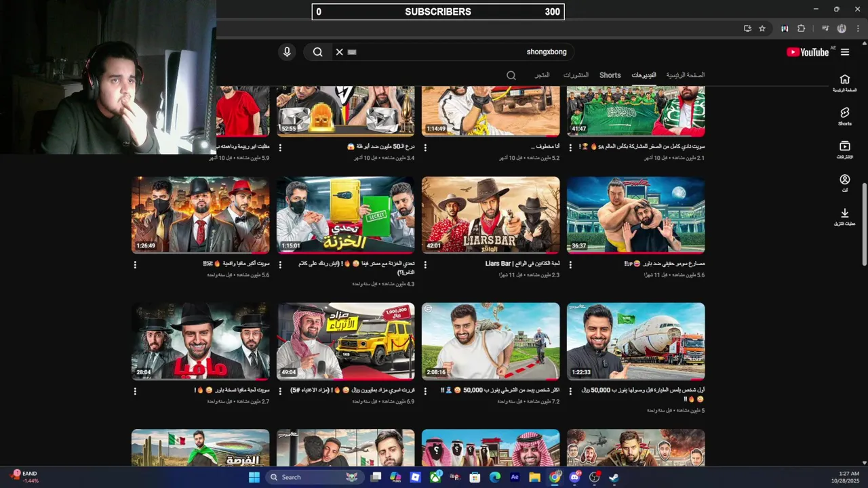Open the 2:08:16 running man thumbnail
This screenshot has width=868, height=488.
(491, 341)
